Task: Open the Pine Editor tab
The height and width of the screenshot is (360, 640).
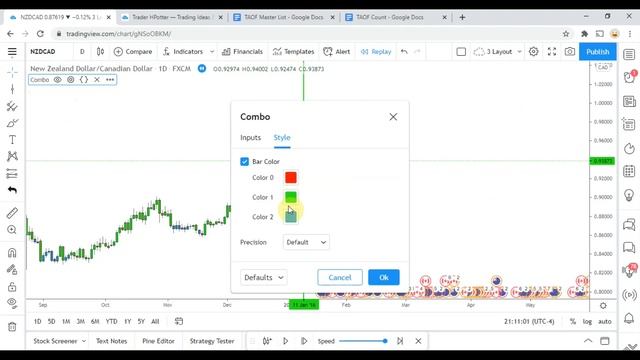Action: click(x=158, y=341)
